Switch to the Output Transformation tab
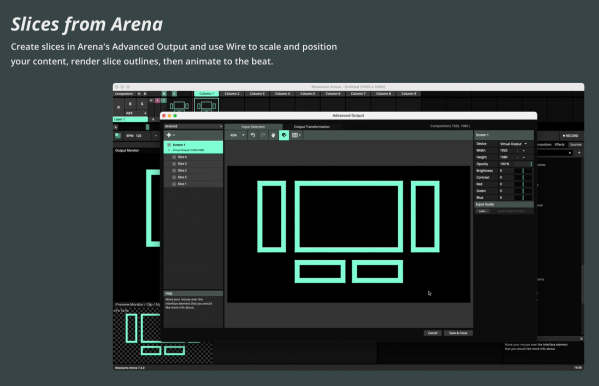Viewport: 599px width, 386px height. (312, 127)
